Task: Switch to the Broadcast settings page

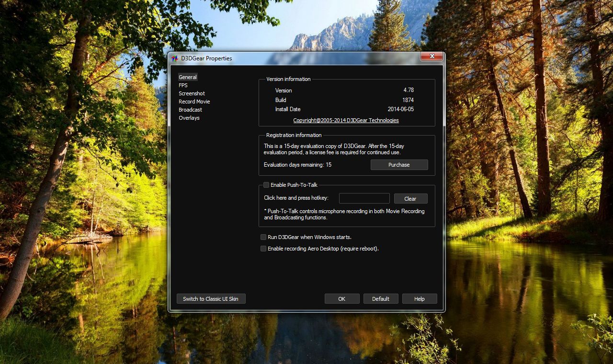Action: [190, 110]
